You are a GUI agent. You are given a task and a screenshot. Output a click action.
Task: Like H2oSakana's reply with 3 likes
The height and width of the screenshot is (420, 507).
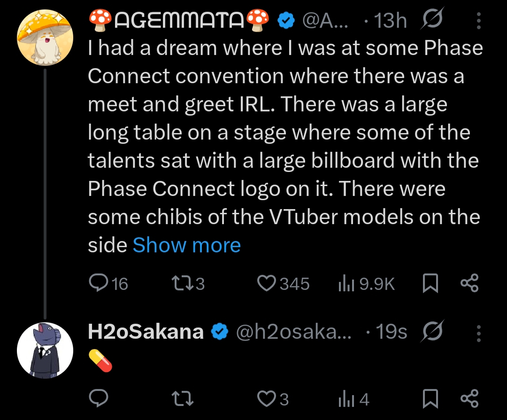(267, 399)
